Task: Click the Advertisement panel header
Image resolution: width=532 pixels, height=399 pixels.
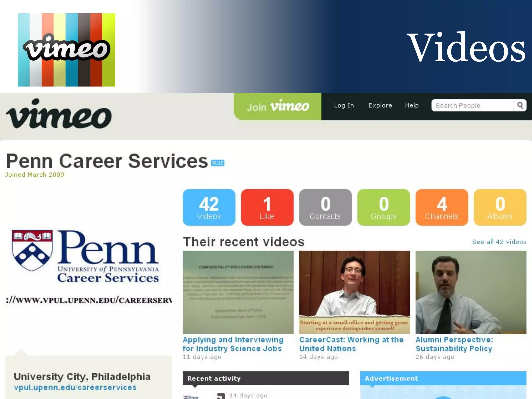Action: point(443,378)
